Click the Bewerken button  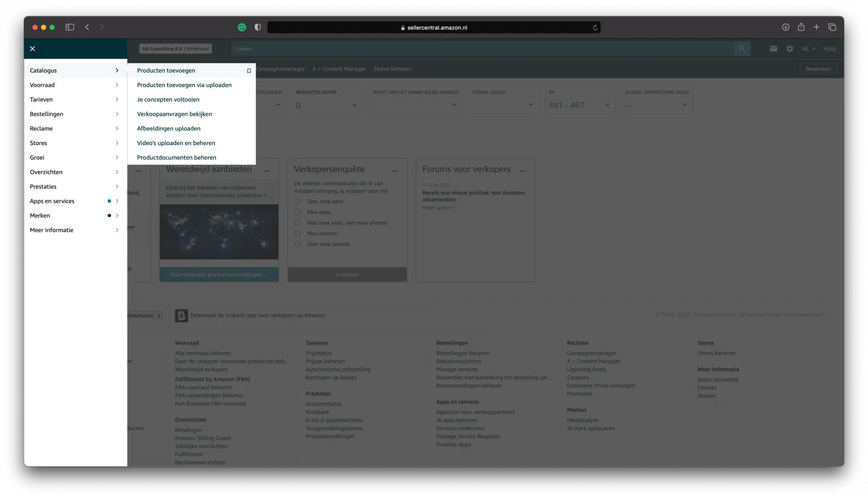coord(818,69)
